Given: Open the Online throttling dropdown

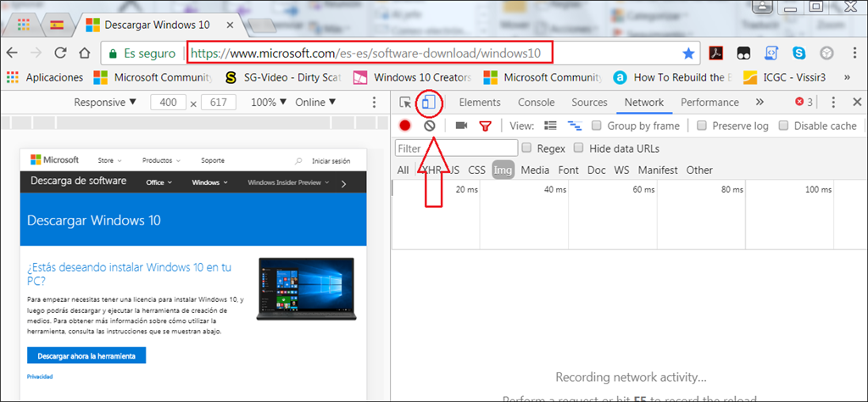Looking at the screenshot, I should click(x=315, y=103).
